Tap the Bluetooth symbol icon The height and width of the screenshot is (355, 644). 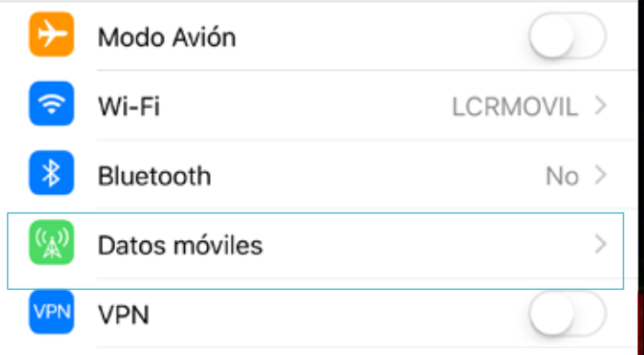tap(52, 173)
